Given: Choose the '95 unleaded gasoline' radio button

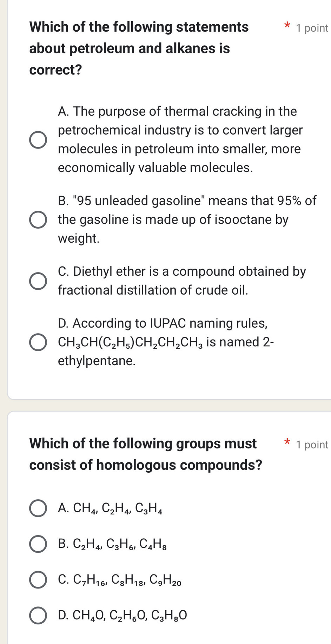Looking at the screenshot, I should (38, 220).
